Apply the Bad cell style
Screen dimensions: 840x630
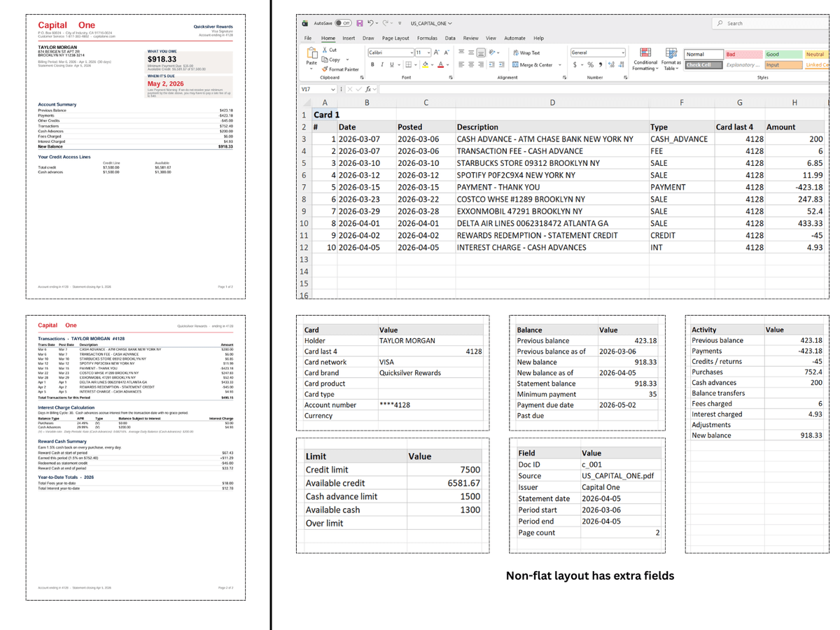[744, 54]
